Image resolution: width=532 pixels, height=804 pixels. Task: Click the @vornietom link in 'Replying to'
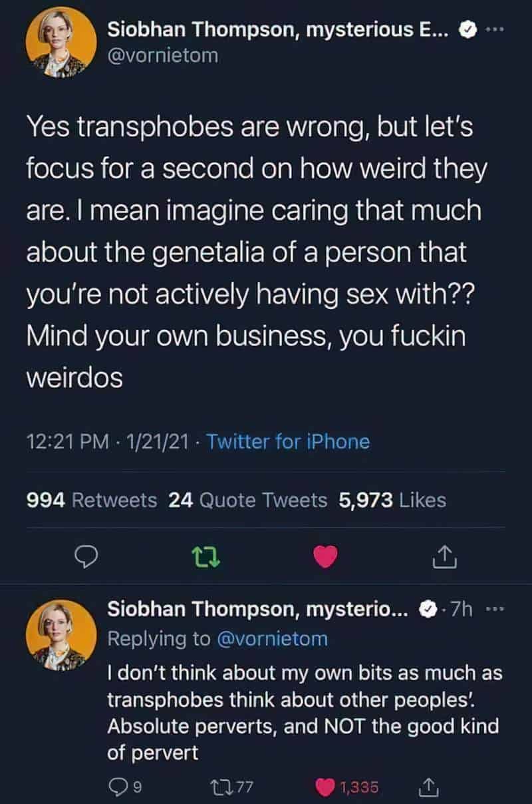[x=272, y=639]
